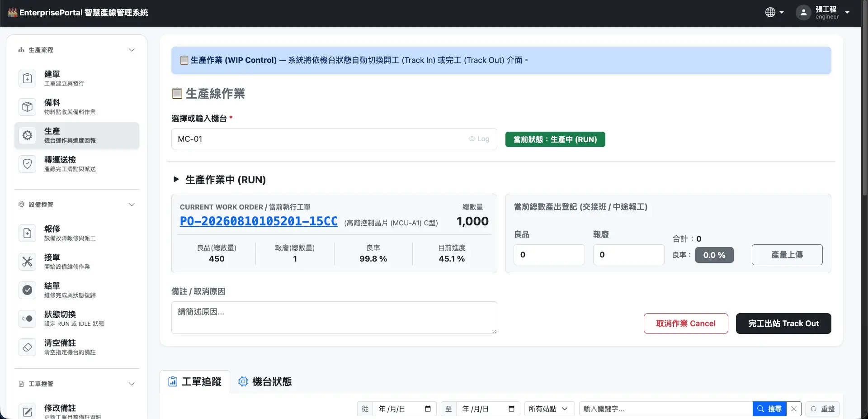Open the end date calendar picker icon
This screenshot has width=868, height=419.
(511, 409)
